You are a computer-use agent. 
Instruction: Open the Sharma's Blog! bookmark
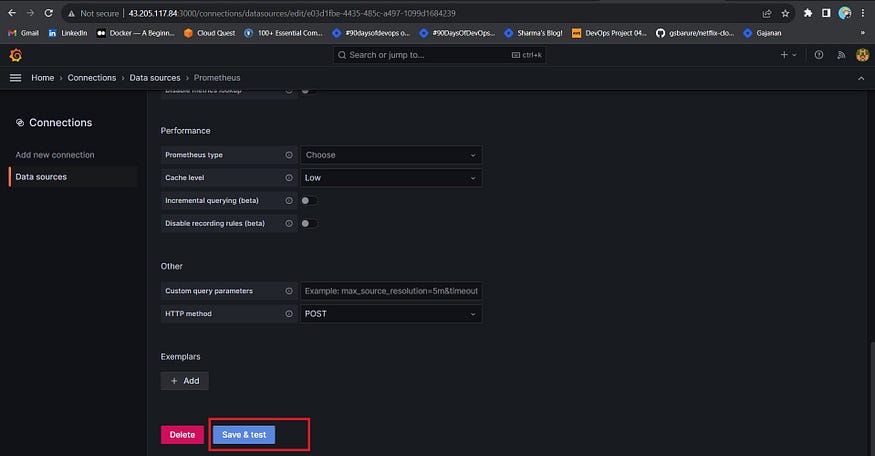point(533,33)
